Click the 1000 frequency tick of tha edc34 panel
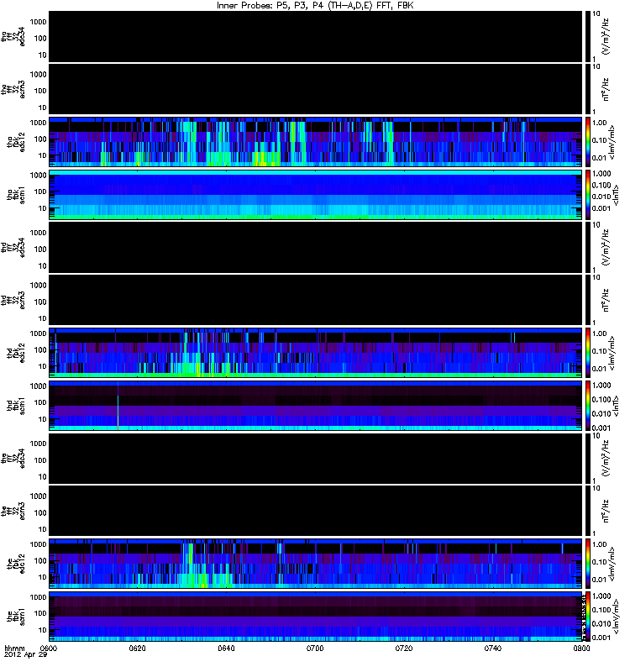630x672 pixels. tap(39, 22)
